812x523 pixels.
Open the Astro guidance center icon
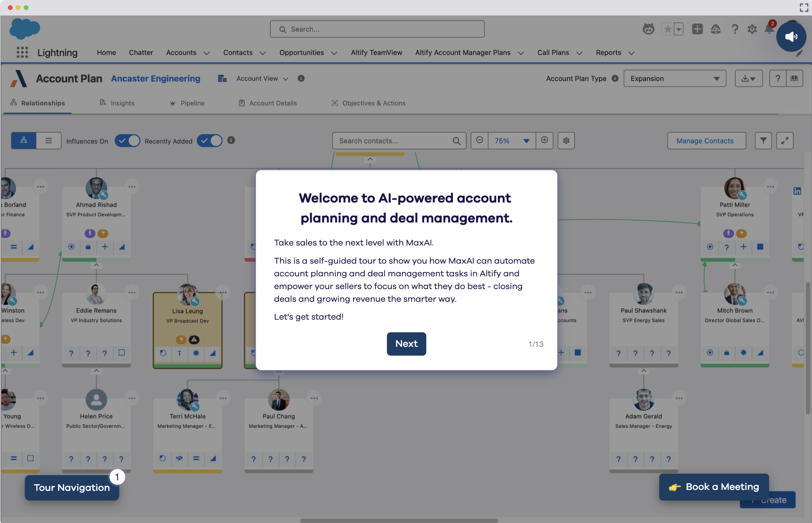coord(648,29)
